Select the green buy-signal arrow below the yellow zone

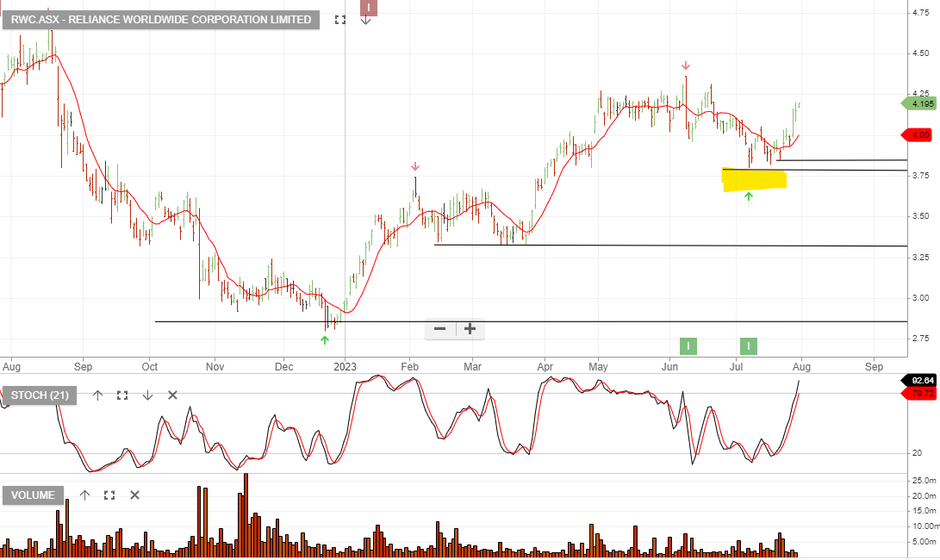(x=749, y=196)
